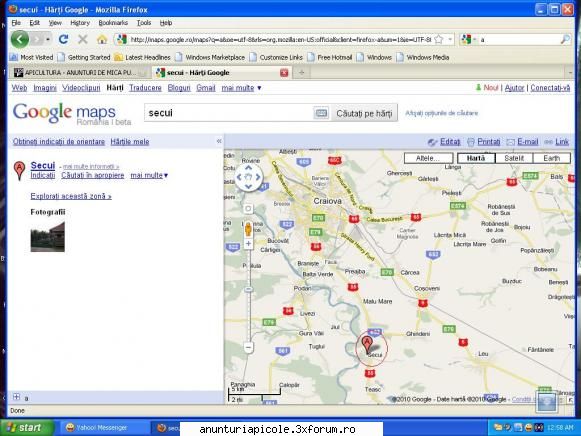Open the on-screen keyboard icon in search box
581x436 pixels.
321,113
